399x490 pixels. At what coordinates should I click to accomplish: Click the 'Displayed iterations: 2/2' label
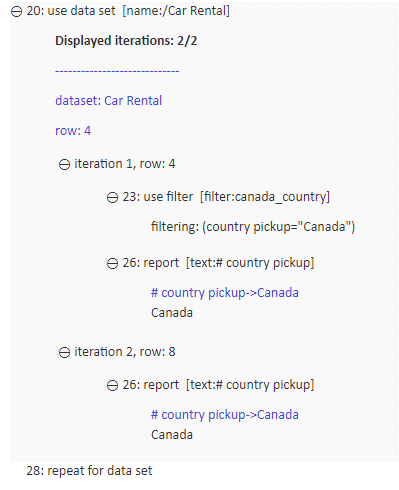click(x=126, y=41)
